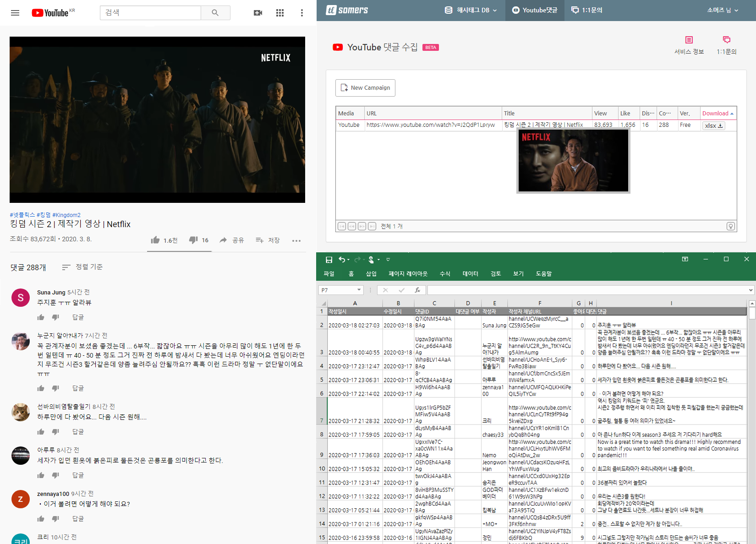Go to last page in campaign pager
This screenshot has height=544, width=756.
pos(372,226)
